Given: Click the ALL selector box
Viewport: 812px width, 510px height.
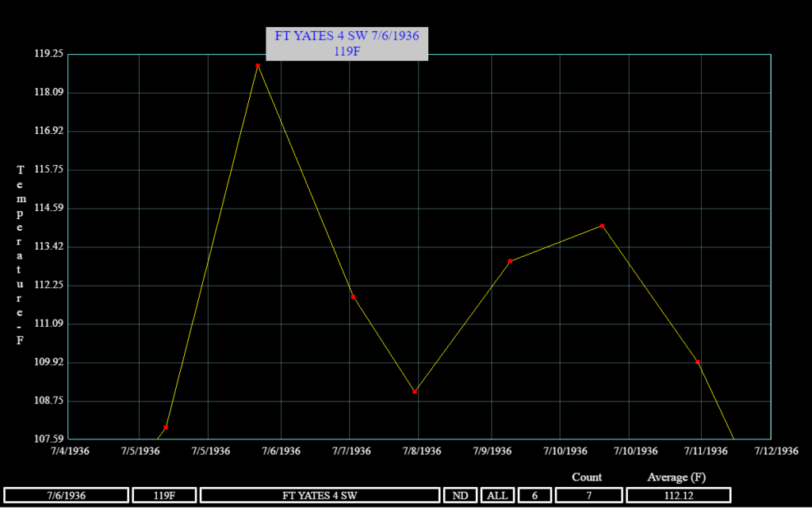Looking at the screenshot, I should pyautogui.click(x=497, y=496).
